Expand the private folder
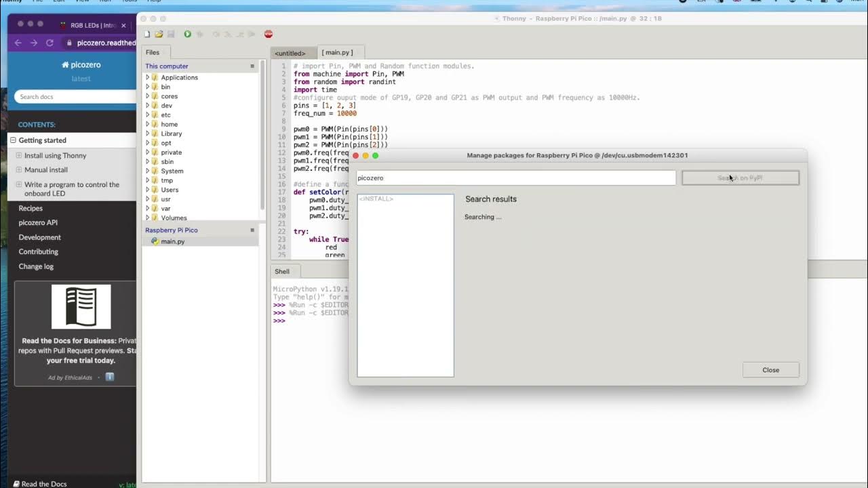Screen dimensions: 868x488 [x=147, y=152]
